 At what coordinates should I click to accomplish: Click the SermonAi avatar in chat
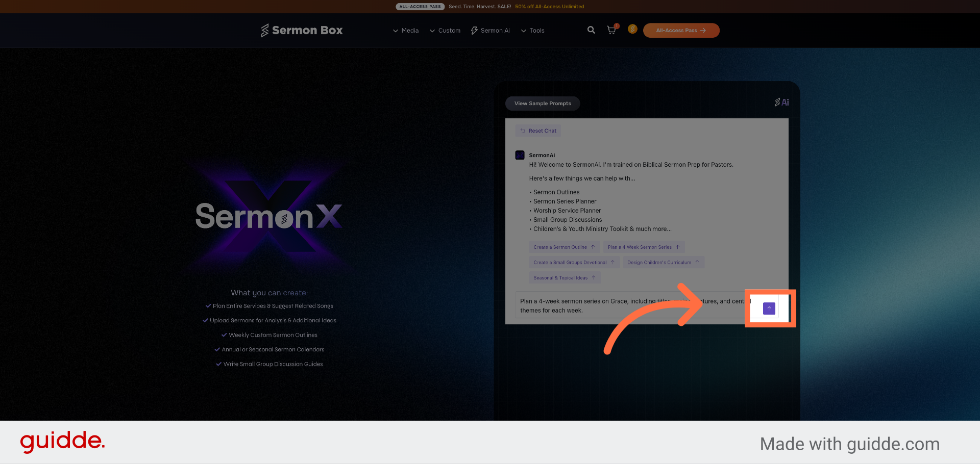click(520, 155)
